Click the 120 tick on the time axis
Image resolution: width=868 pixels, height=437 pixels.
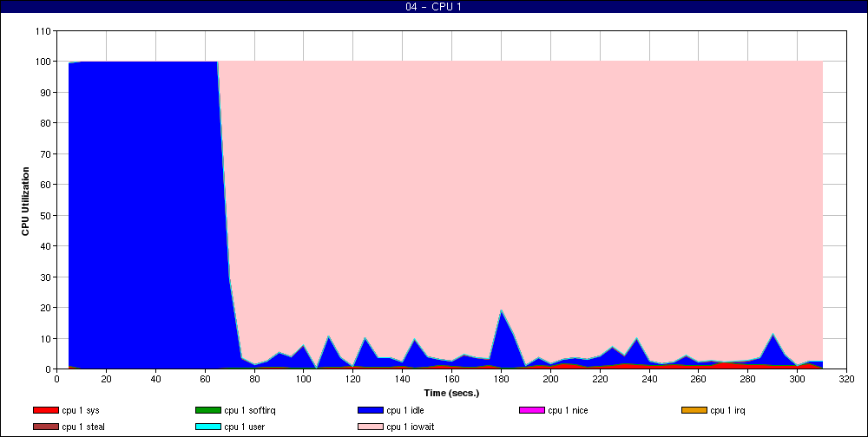coord(353,379)
